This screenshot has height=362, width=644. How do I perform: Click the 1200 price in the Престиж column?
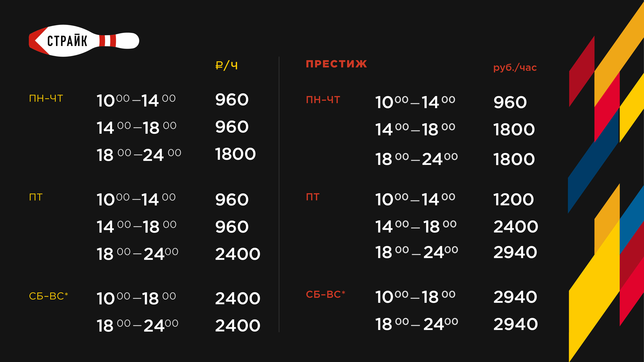[x=513, y=200]
